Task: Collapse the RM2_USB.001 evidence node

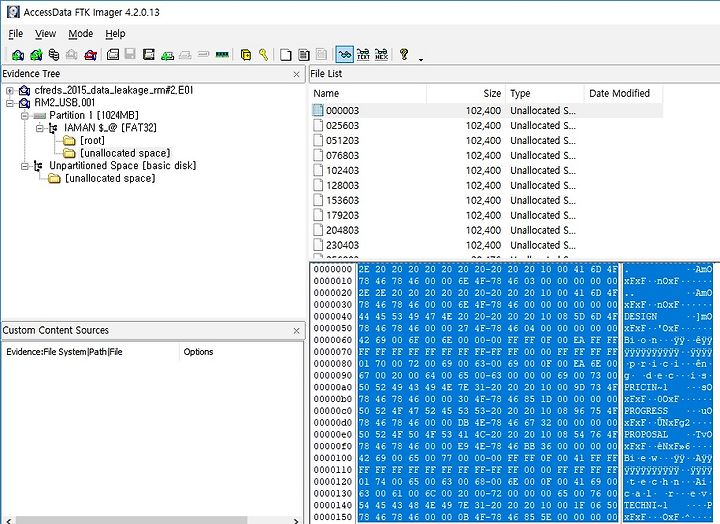Action: 10,103
